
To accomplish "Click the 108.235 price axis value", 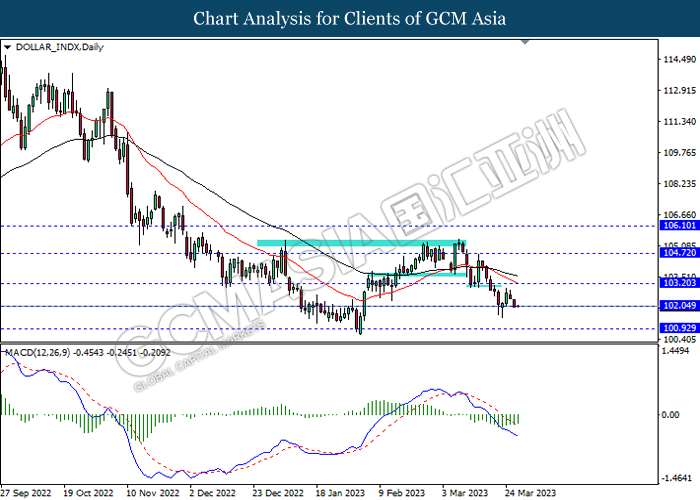I will tap(679, 184).
